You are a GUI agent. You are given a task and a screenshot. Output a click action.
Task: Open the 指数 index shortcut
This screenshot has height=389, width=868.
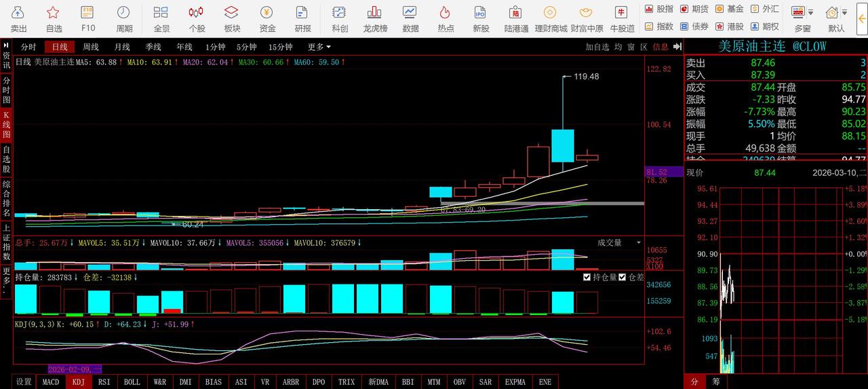coord(658,26)
